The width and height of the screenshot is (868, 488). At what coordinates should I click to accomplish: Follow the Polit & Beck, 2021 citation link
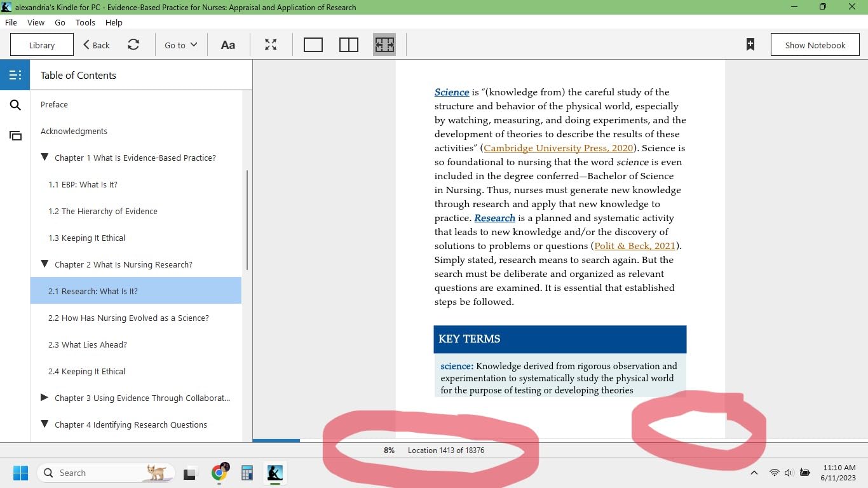pyautogui.click(x=634, y=246)
